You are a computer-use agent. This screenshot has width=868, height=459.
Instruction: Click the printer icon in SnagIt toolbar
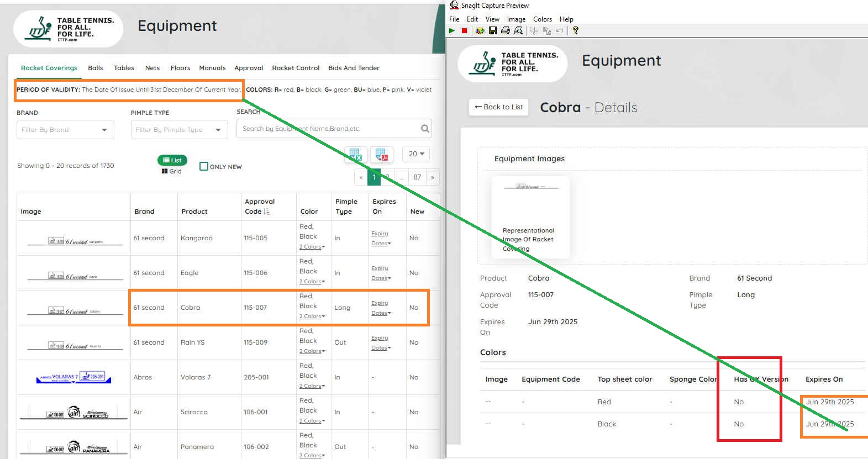point(505,31)
